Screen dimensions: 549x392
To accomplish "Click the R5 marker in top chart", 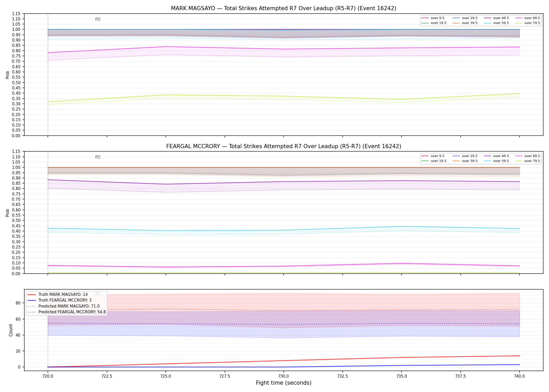I will click(98, 19).
